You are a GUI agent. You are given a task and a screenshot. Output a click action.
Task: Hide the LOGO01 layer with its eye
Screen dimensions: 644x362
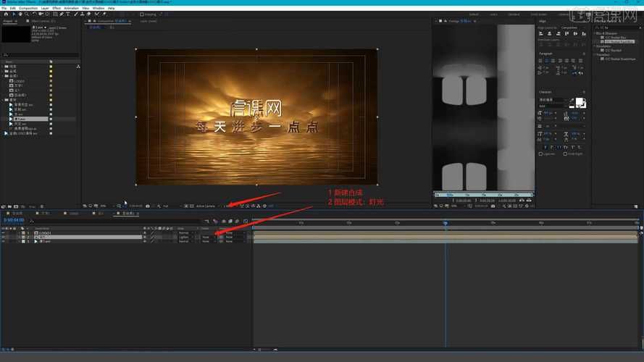(4, 232)
